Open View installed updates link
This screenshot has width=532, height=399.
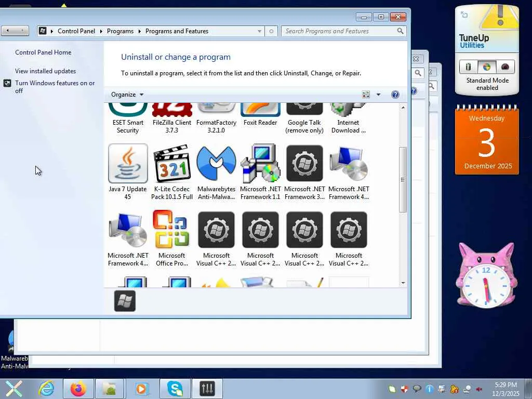point(46,71)
